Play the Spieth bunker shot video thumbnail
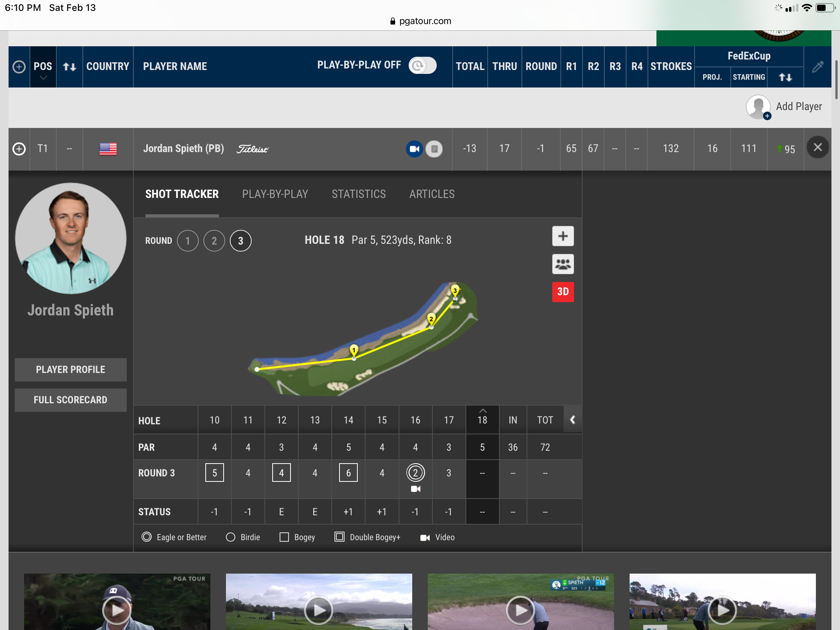The width and height of the screenshot is (840, 630). pyautogui.click(x=520, y=610)
